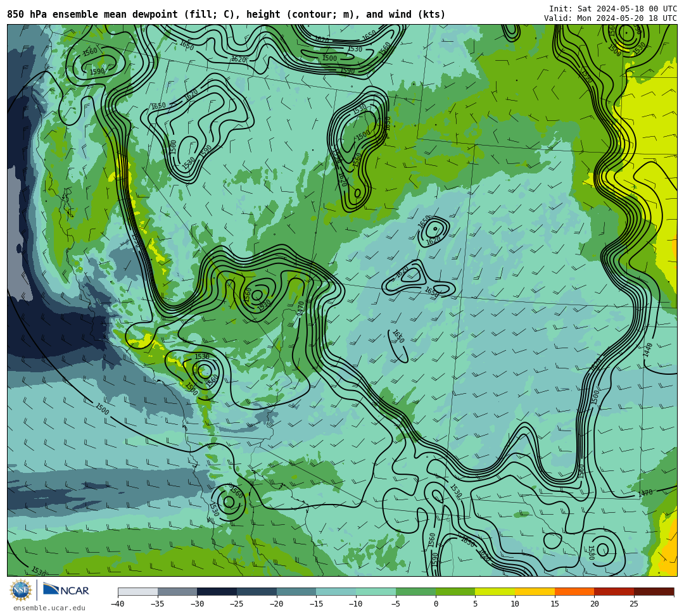Click the 1440 contour label near right edge
The image size is (684, 616).
pyautogui.click(x=649, y=349)
